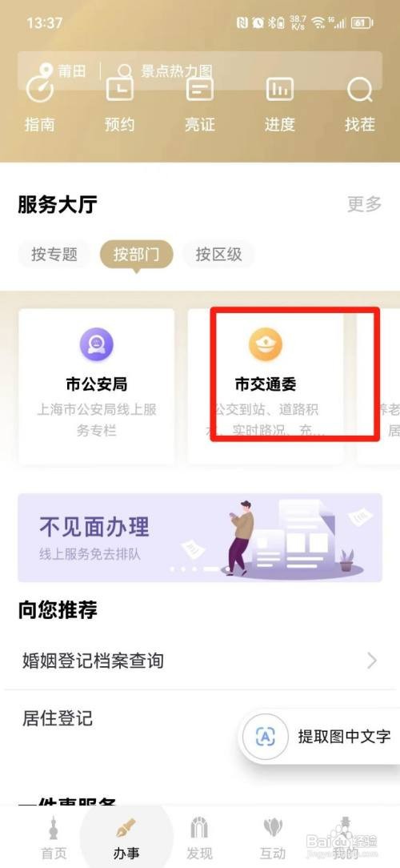The image size is (400, 868).
Task: Tap the 提取图中文字 text-extract icon
Action: click(x=265, y=736)
